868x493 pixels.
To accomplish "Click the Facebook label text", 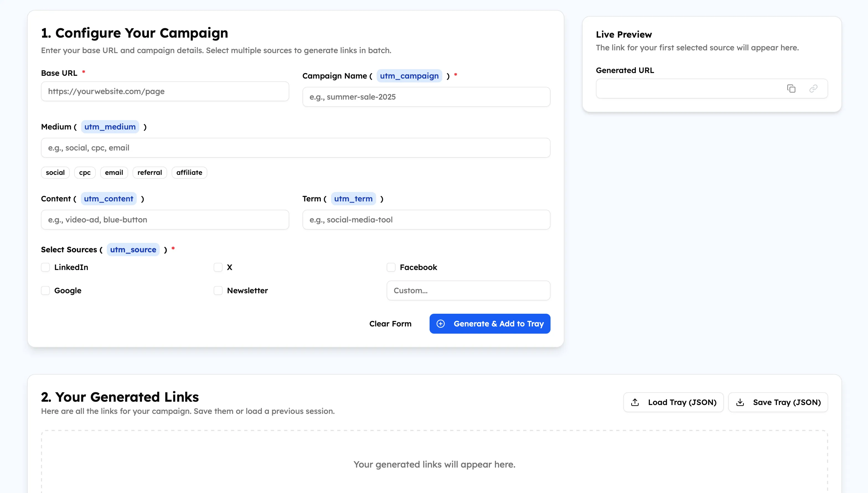I will [x=418, y=267].
